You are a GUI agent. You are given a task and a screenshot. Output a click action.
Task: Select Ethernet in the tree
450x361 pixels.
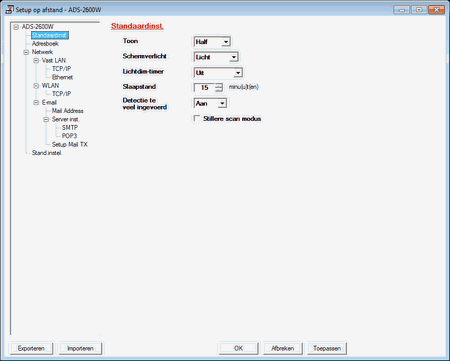click(x=62, y=77)
